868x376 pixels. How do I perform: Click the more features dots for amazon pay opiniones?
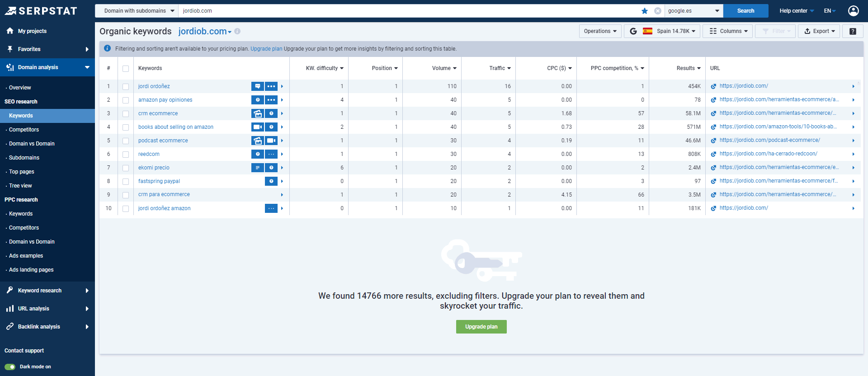(271, 100)
